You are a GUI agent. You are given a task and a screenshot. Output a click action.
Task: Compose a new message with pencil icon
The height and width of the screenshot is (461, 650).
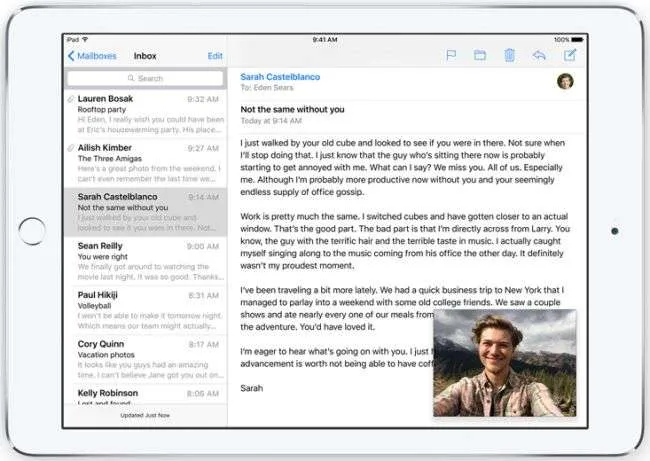(x=570, y=55)
